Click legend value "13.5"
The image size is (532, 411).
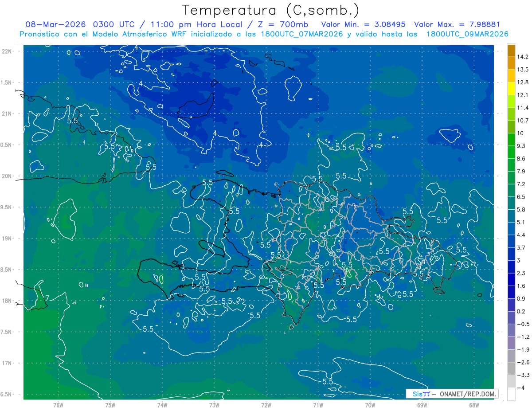523,70
